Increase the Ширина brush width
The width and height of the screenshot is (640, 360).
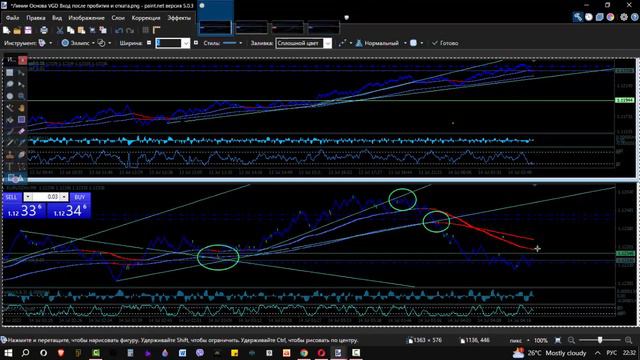click(196, 42)
